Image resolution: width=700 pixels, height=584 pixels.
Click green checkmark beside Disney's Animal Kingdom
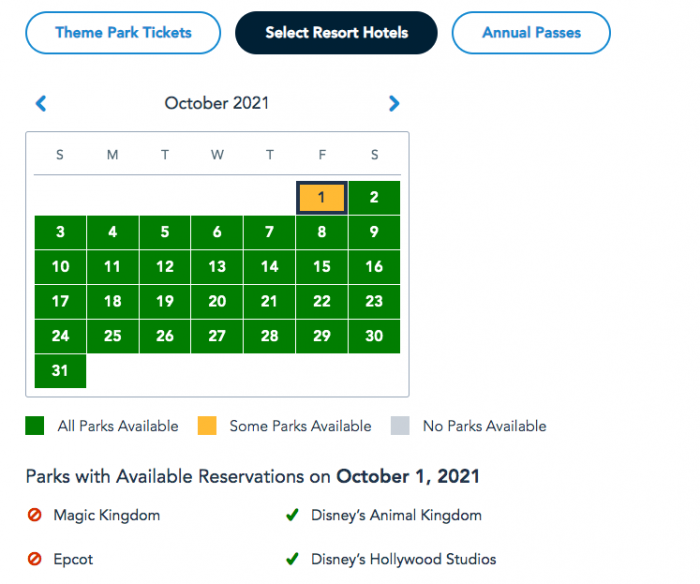coord(292,516)
